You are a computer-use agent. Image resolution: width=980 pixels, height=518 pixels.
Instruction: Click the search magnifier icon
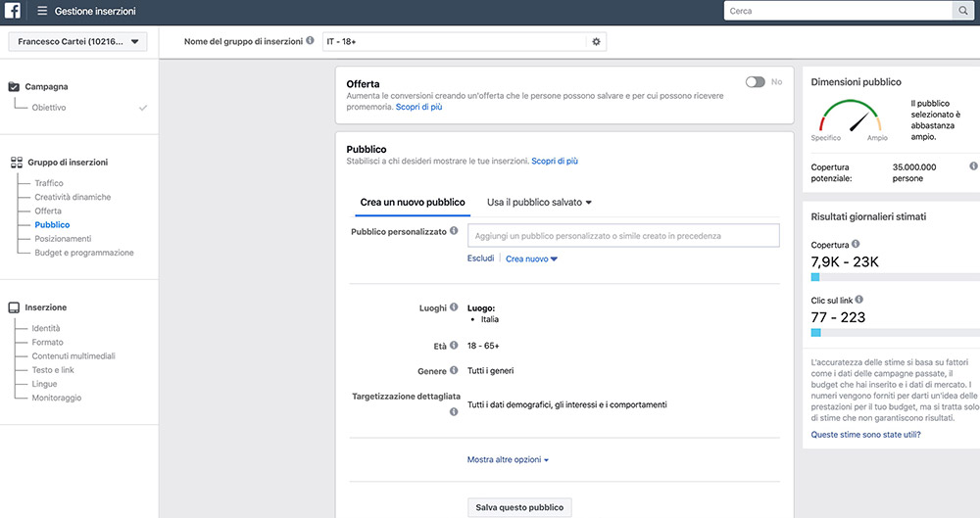963,11
